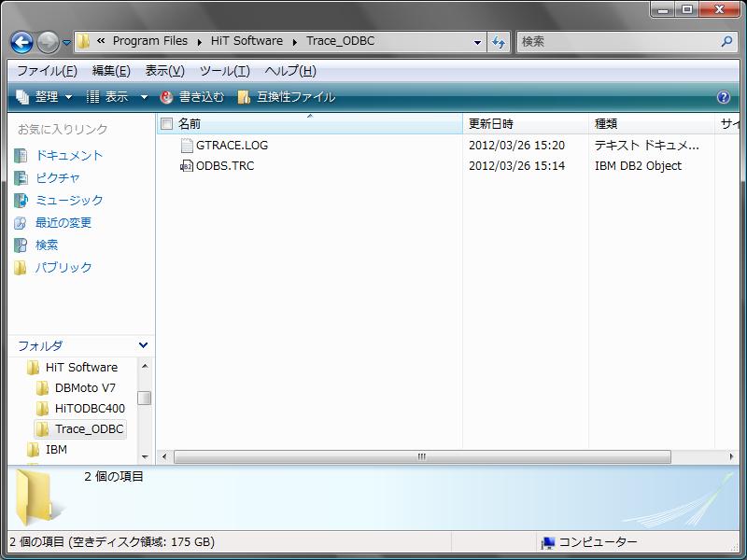Click the magnifier search icon
747x560 pixels.
[x=727, y=41]
